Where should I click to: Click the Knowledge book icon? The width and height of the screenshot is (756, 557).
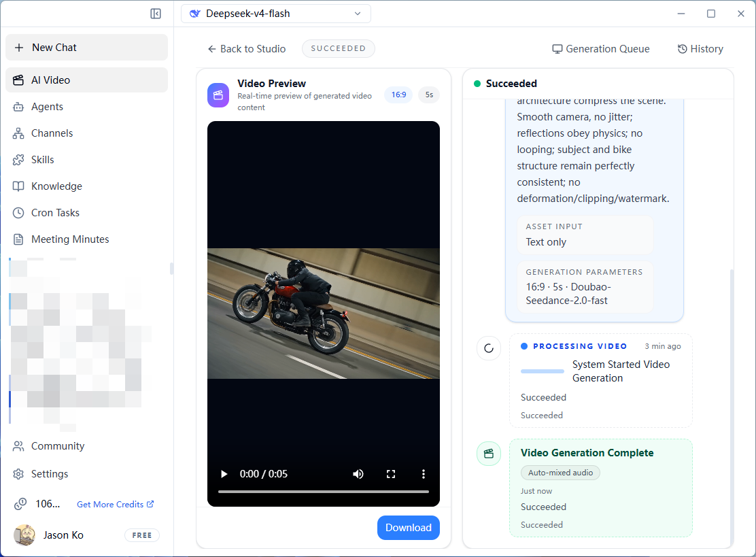(x=18, y=186)
